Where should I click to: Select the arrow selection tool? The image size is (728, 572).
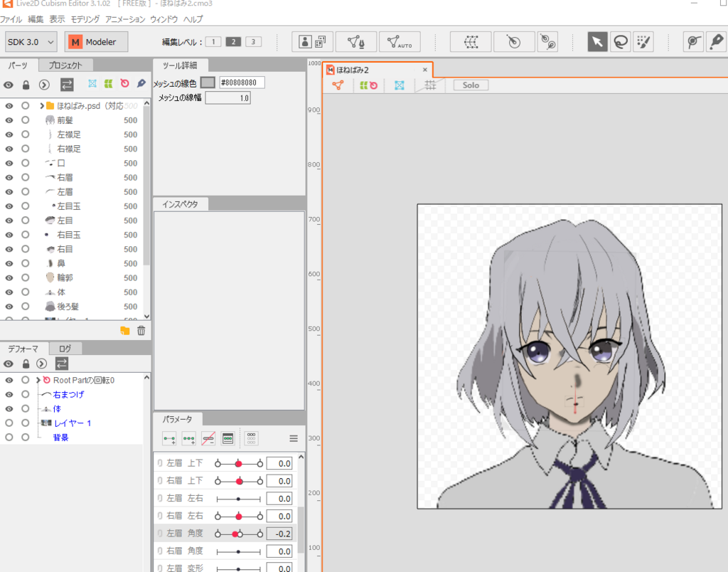597,42
